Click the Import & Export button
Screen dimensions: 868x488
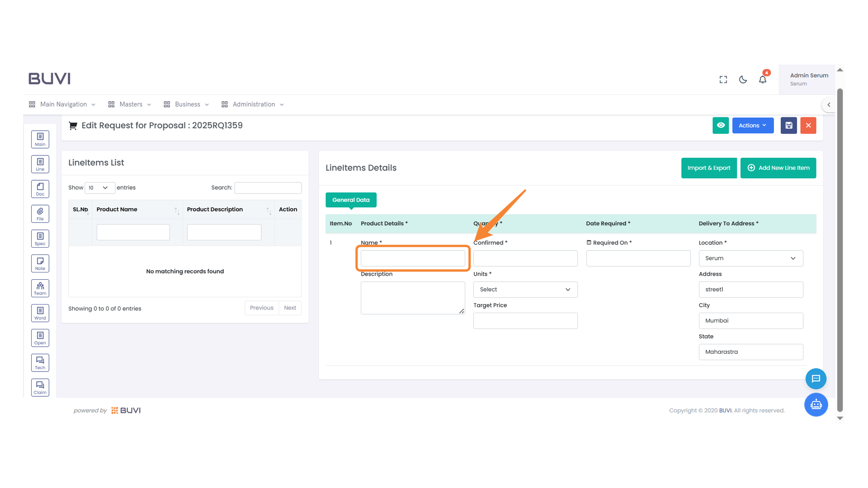[709, 168]
